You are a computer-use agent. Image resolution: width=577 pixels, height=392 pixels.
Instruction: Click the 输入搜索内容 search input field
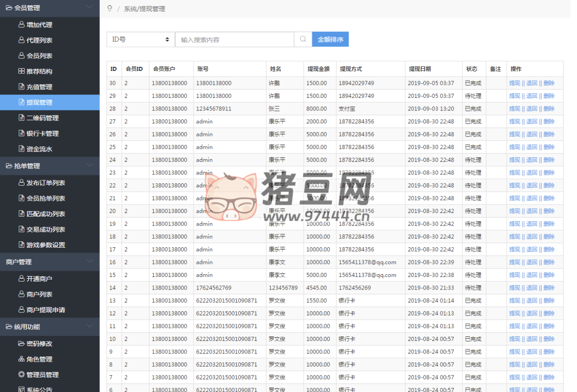coord(234,39)
